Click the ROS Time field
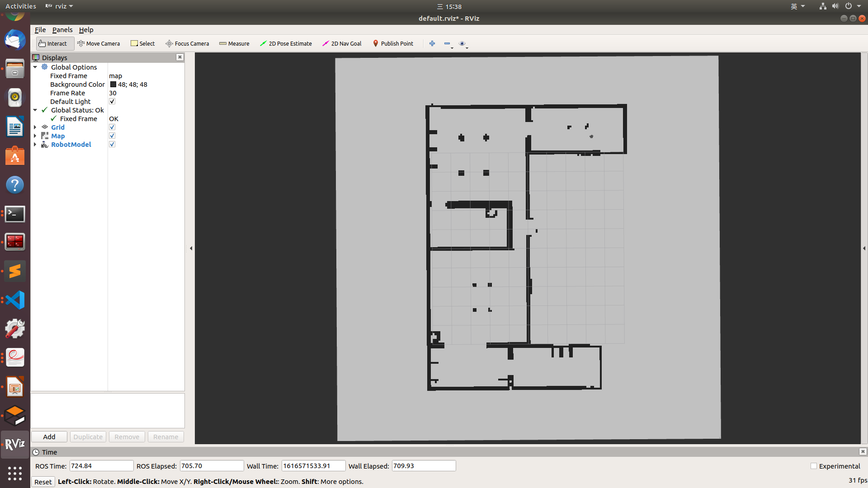The height and width of the screenshot is (488, 868). [x=101, y=466]
